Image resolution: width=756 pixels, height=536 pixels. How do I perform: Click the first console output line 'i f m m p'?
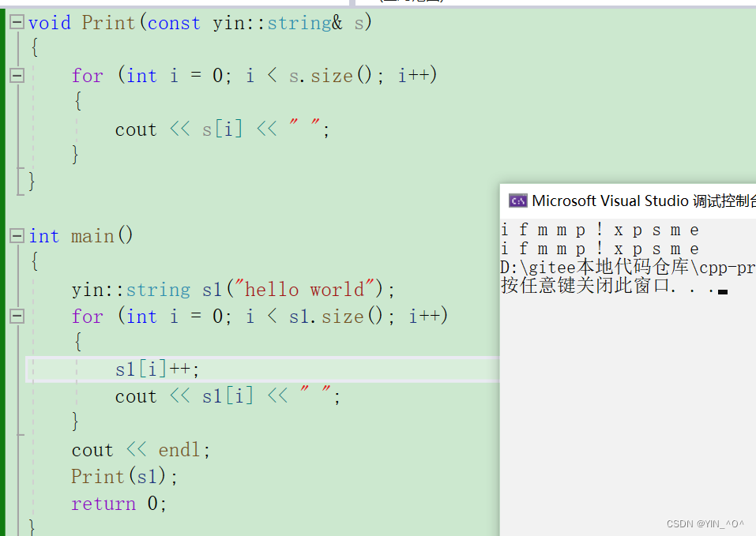600,231
